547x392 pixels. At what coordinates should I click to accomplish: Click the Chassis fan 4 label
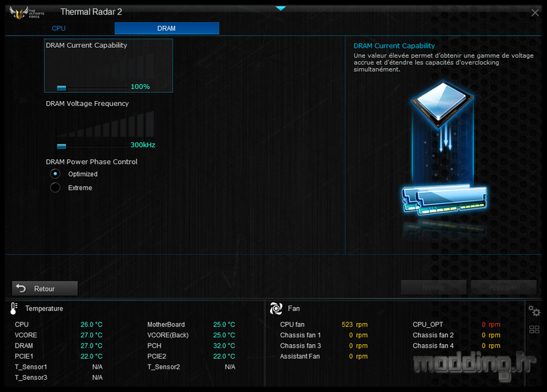tap(433, 346)
